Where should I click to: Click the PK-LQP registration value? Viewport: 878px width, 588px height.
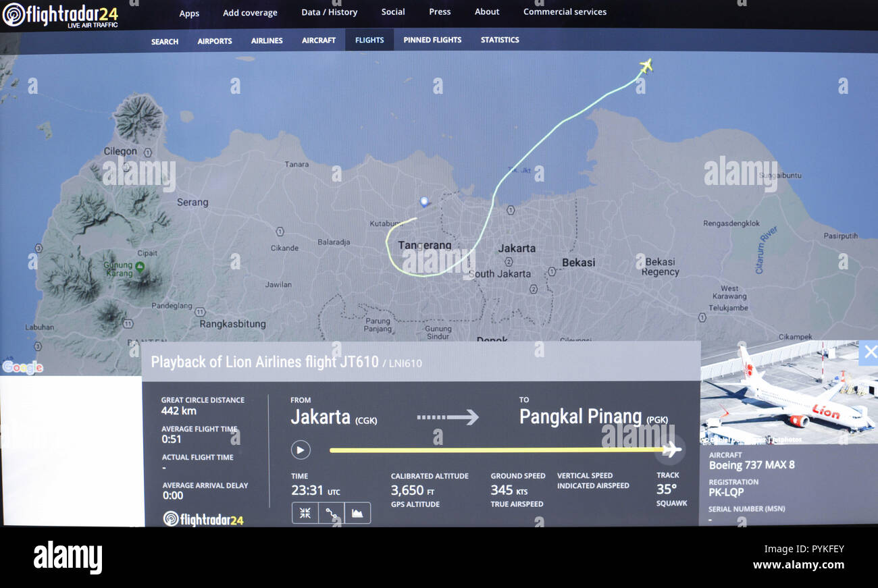tap(726, 492)
